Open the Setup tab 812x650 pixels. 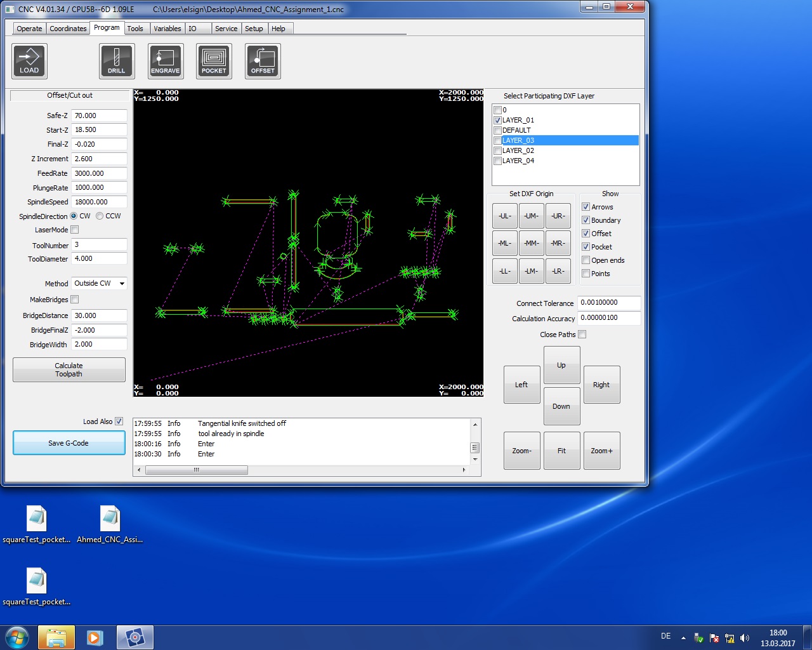254,29
